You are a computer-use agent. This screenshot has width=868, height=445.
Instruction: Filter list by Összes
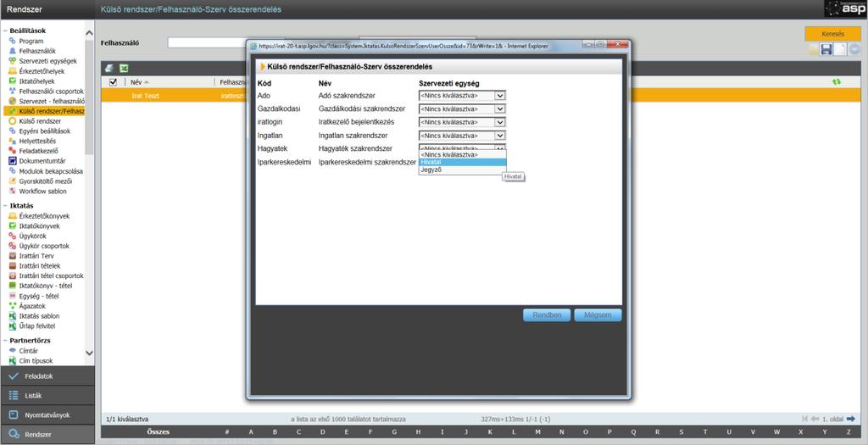point(158,431)
